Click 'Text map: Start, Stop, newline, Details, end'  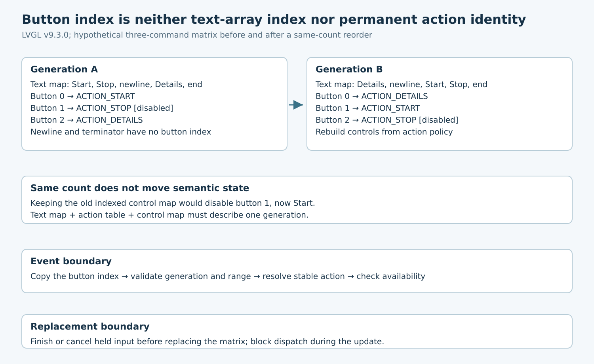click(116, 84)
